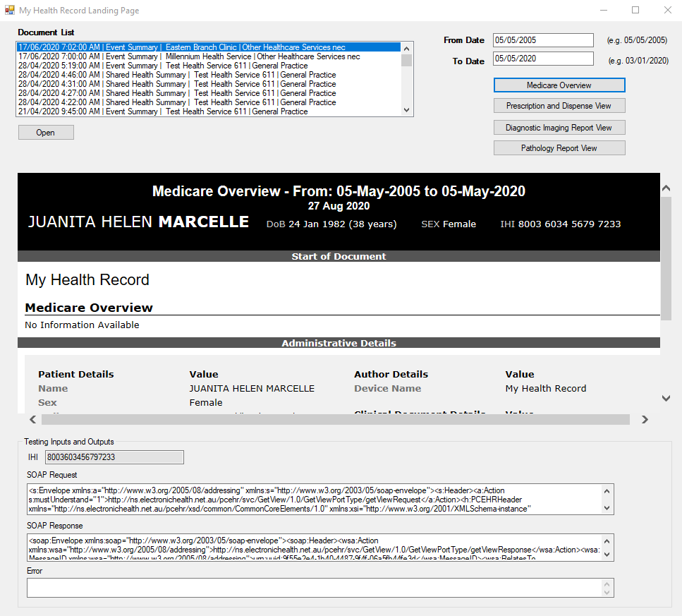Open the Pathology Report View

(x=559, y=148)
